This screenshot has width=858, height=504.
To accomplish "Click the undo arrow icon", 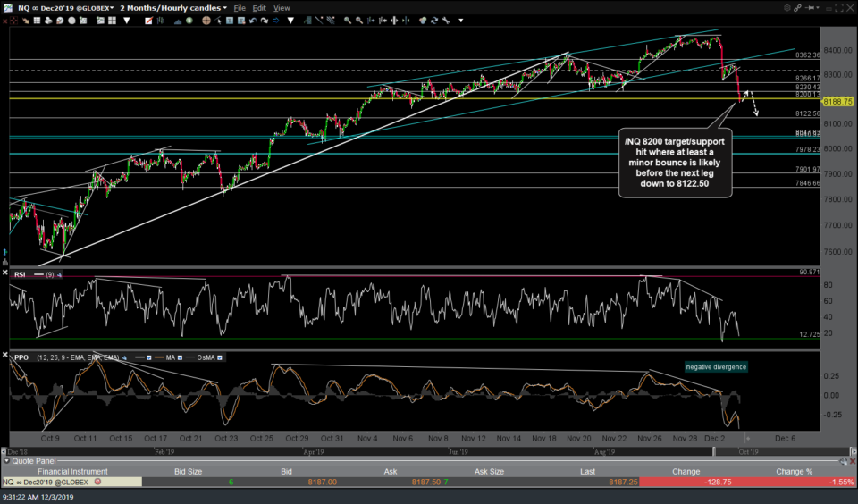I will [x=253, y=21].
